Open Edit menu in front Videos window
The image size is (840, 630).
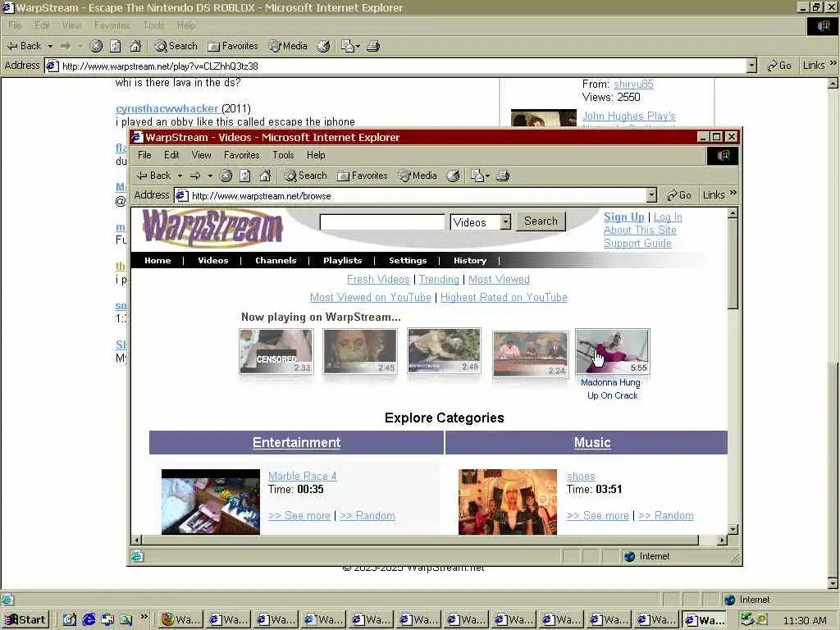coord(171,155)
